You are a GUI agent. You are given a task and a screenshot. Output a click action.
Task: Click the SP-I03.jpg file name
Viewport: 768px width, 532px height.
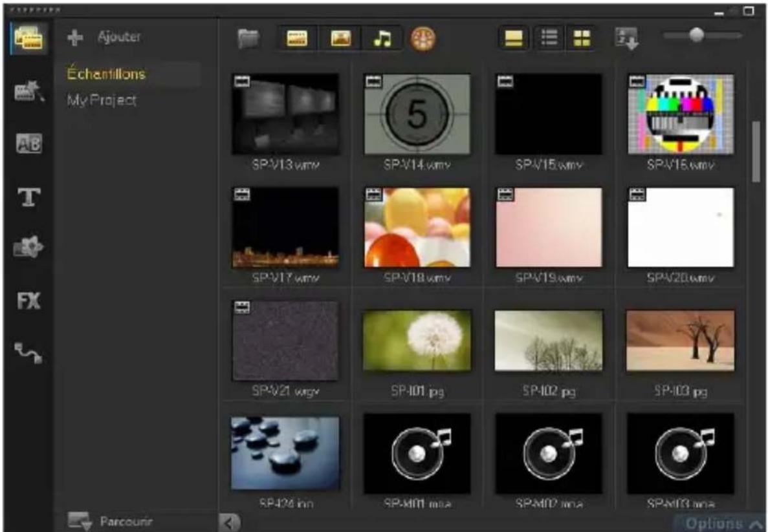point(681,391)
